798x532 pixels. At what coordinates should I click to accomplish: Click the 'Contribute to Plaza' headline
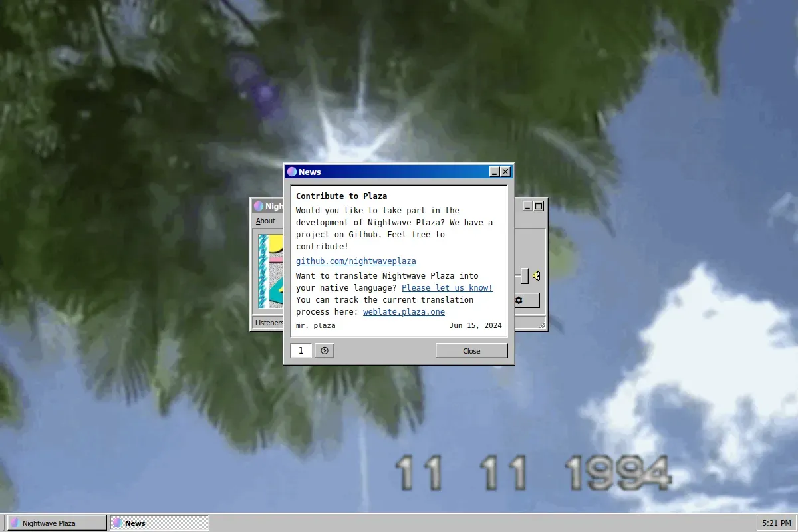[x=341, y=196]
